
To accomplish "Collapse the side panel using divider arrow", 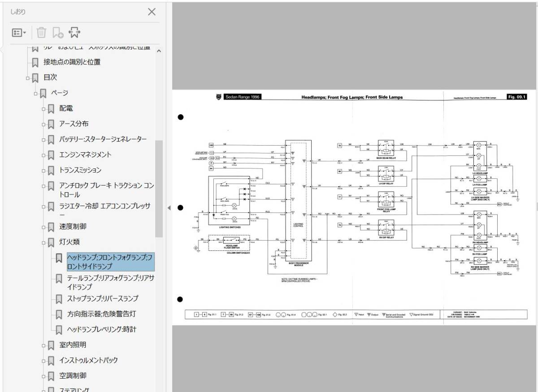I will 169,207.
